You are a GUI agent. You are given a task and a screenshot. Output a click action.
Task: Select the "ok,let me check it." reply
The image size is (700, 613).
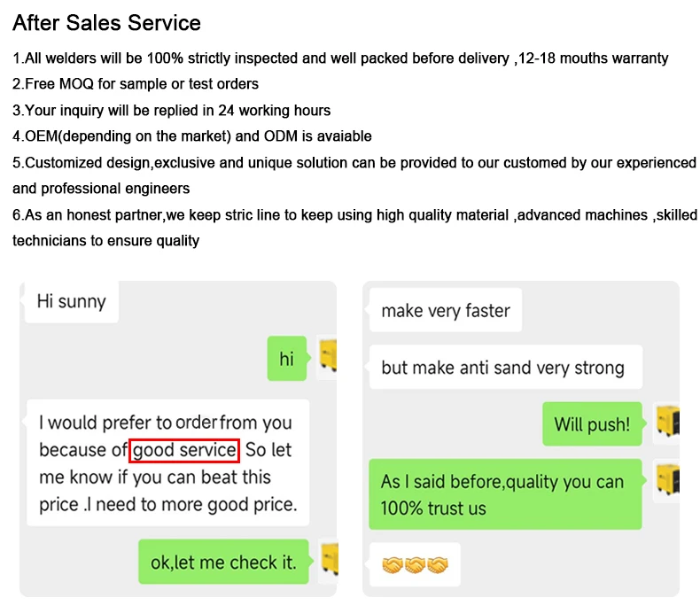[x=223, y=562]
